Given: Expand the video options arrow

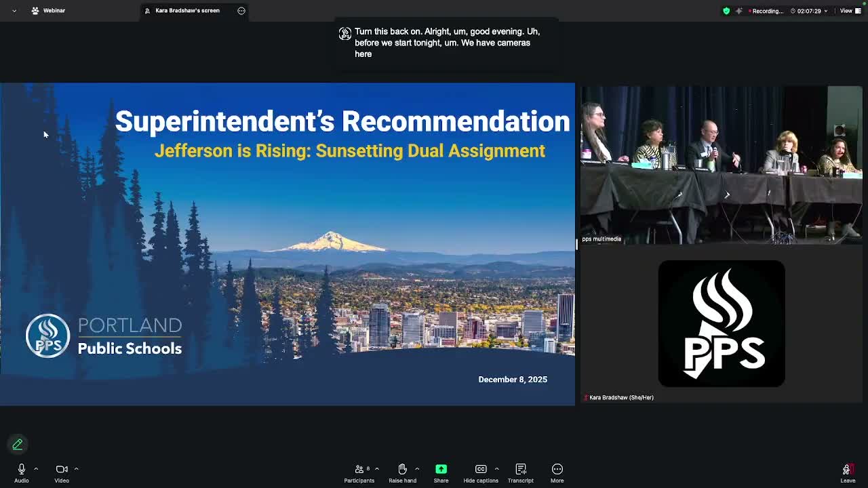Looking at the screenshot, I should click(x=76, y=468).
